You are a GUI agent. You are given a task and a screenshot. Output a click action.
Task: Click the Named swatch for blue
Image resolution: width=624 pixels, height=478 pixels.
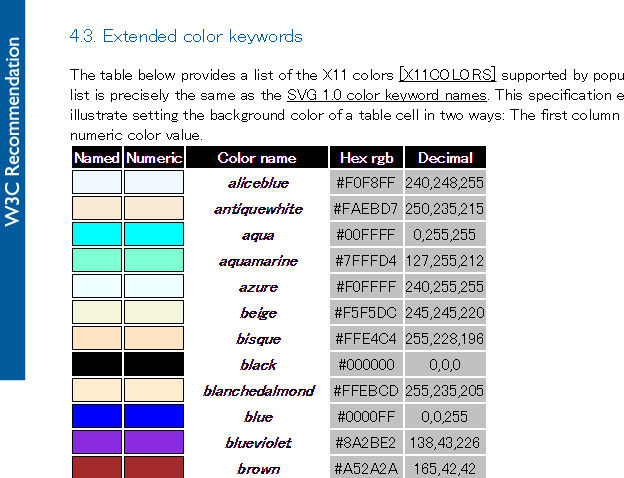pyautogui.click(x=97, y=416)
